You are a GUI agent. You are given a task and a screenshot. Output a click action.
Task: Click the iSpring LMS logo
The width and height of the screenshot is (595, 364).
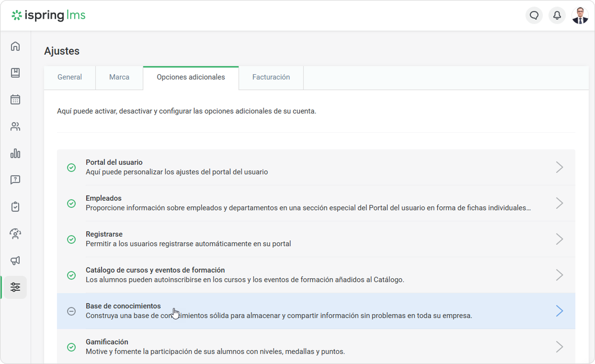coord(49,15)
